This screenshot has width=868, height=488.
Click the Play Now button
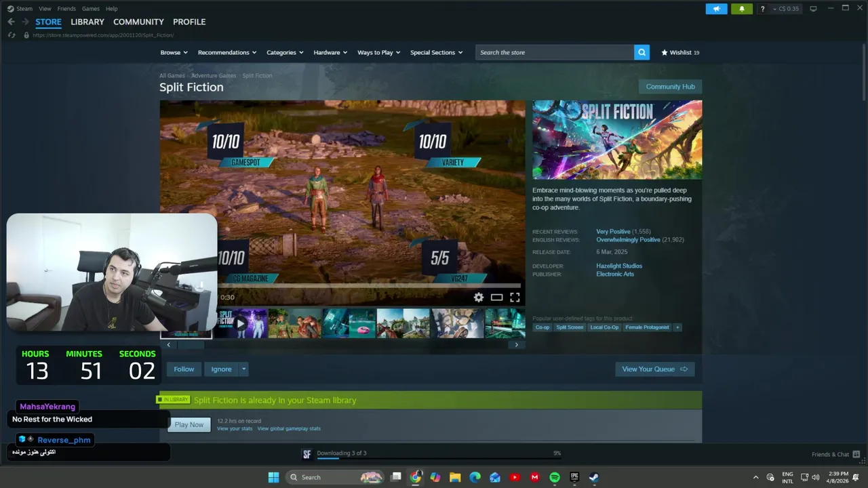pyautogui.click(x=189, y=424)
